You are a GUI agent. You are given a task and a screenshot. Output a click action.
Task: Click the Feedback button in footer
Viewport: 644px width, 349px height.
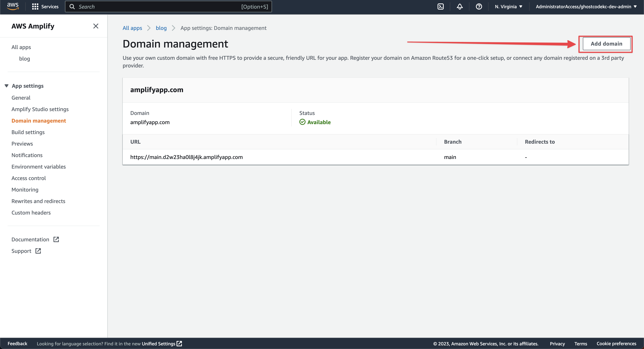17,343
